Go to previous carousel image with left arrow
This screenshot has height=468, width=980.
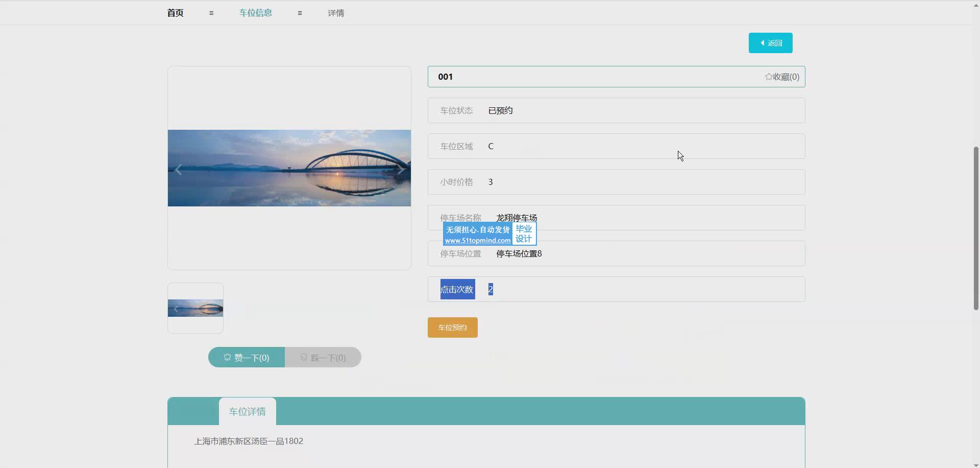[x=179, y=170]
